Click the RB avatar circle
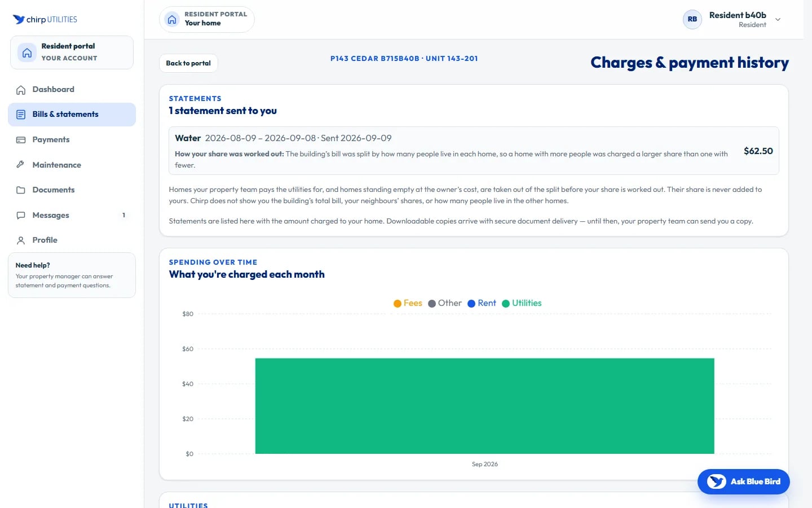Image resolution: width=812 pixels, height=508 pixels. tap(692, 19)
